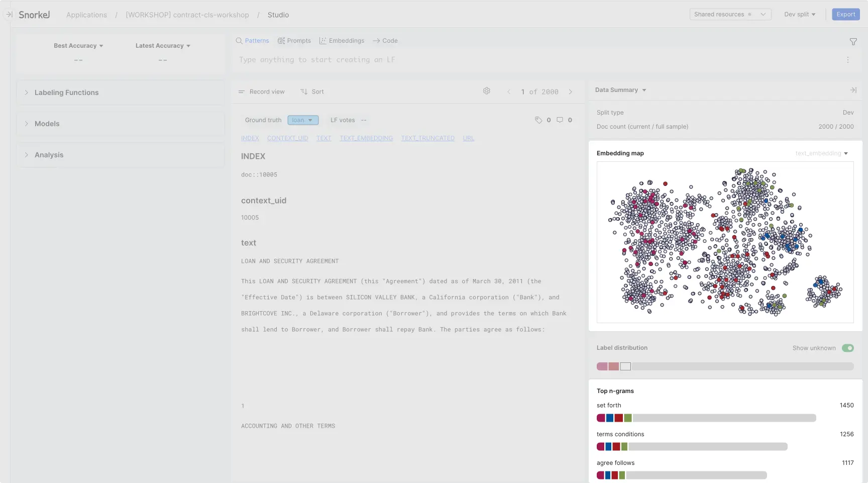Screen dimensions: 868x483
Task: Click the tags icon
Action: (x=538, y=120)
